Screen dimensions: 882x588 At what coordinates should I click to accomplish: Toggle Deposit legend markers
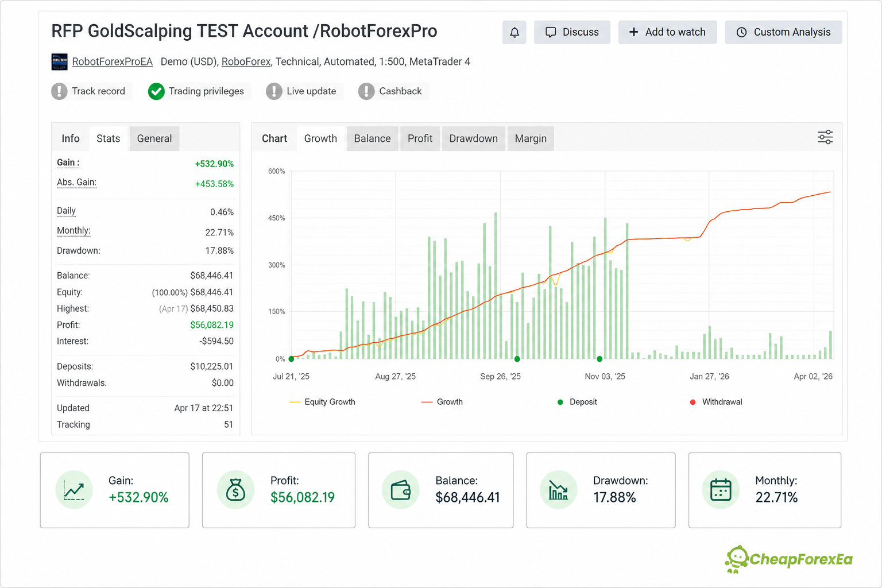pos(577,402)
